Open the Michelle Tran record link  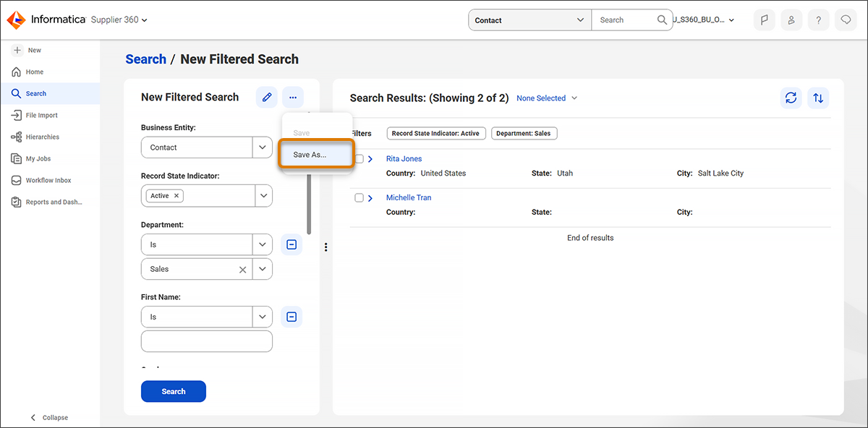tap(409, 197)
